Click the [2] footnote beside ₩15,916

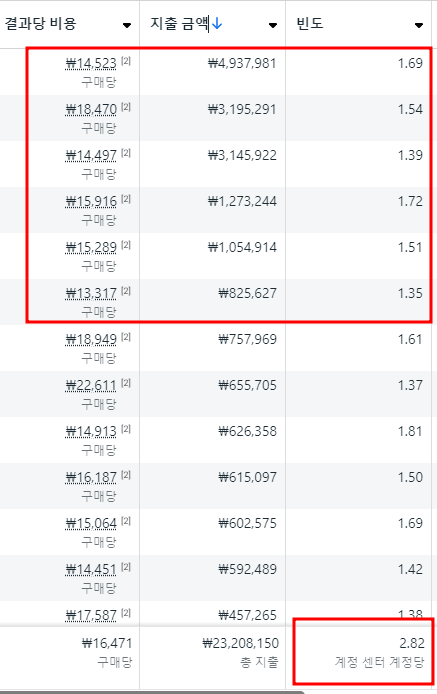126,199
